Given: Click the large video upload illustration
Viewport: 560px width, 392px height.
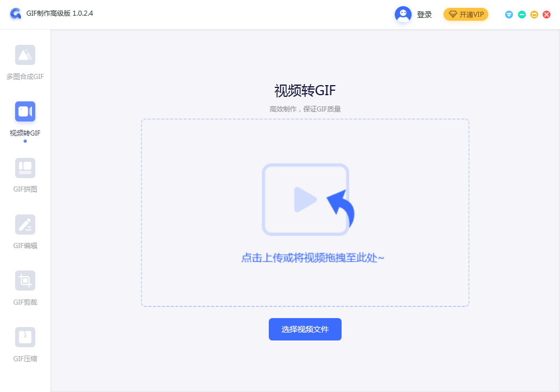Looking at the screenshot, I should click(307, 199).
